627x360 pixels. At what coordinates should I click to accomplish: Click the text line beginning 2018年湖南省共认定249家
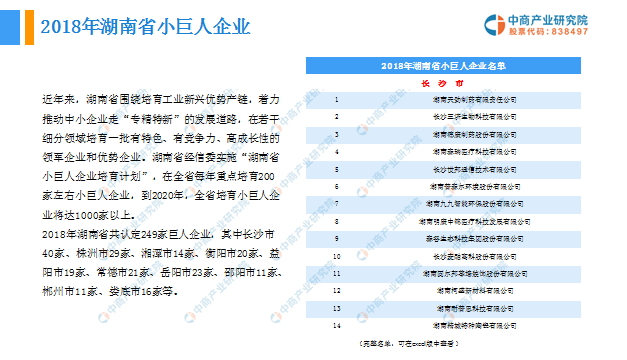158,234
